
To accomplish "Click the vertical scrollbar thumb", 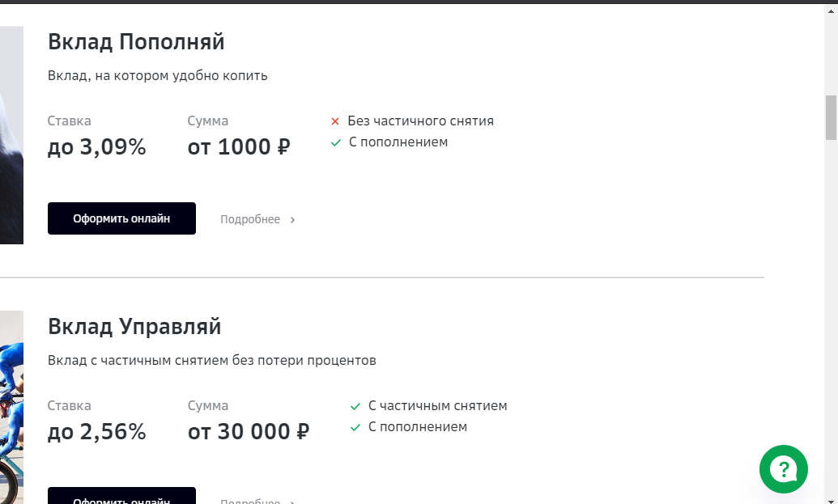I will point(831,117).
